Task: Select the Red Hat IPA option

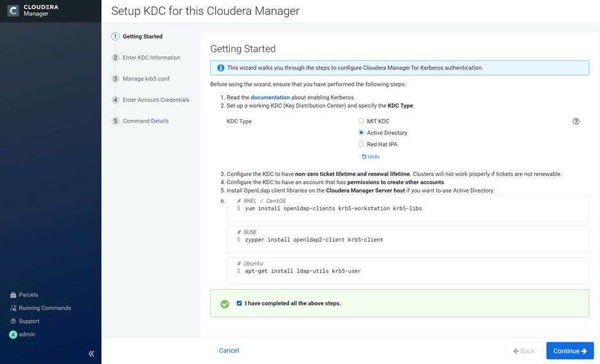Action: coord(361,144)
